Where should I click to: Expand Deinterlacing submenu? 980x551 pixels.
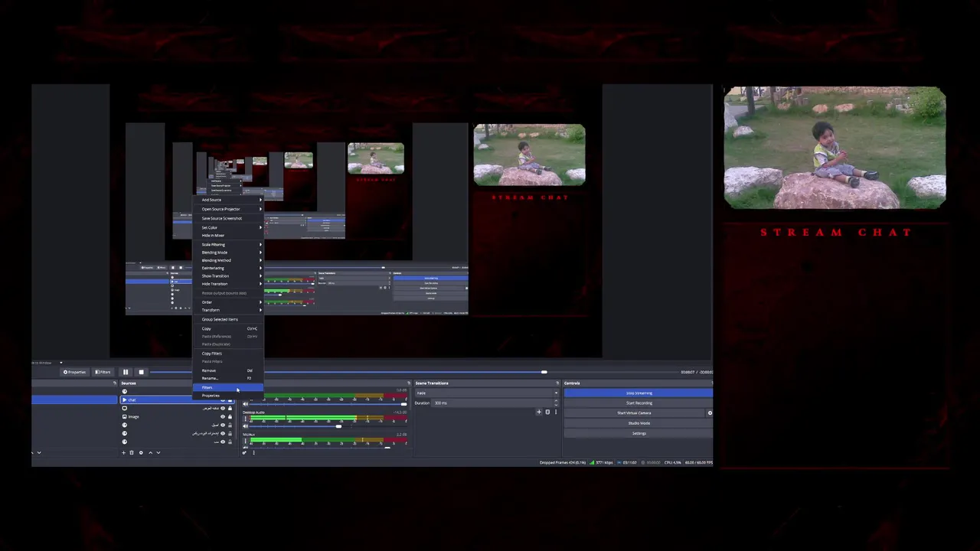tap(228, 268)
